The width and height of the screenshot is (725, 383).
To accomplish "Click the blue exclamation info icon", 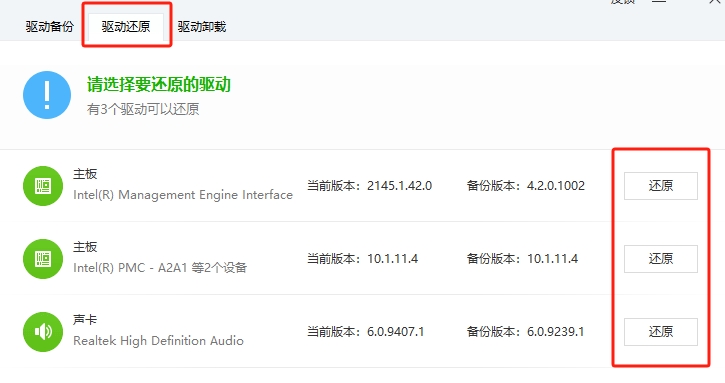I will (47, 95).
